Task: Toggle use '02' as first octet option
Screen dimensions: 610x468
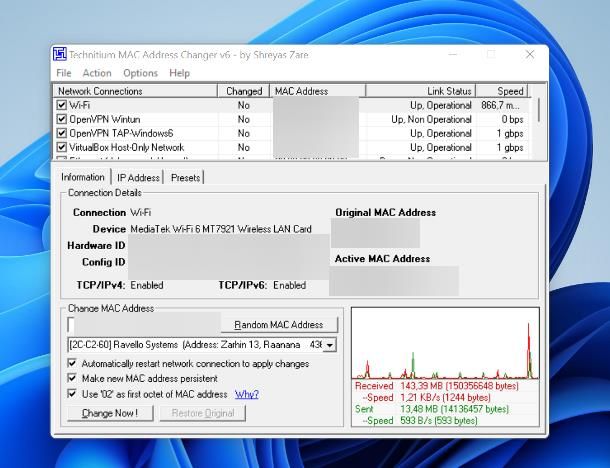Action: pos(72,394)
